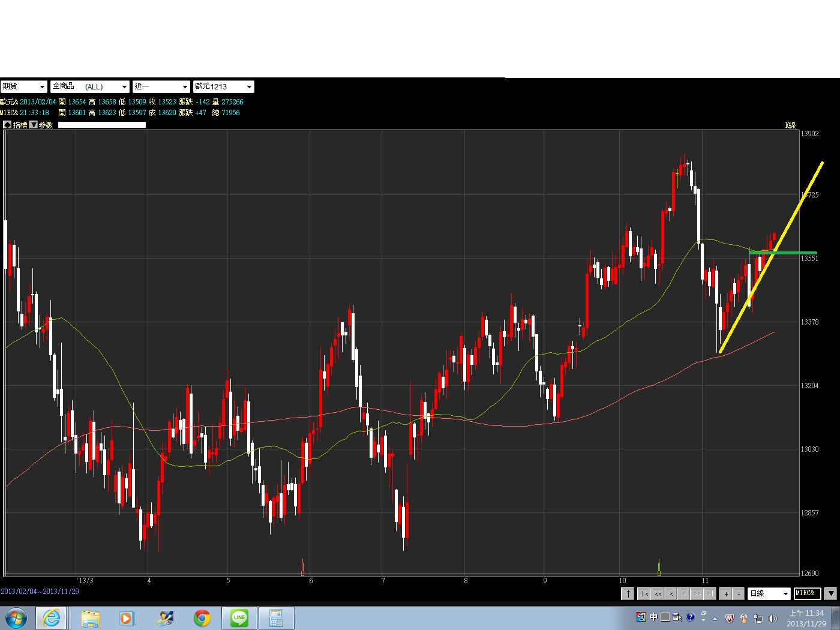Click the >> fast forward chart button

(697, 593)
